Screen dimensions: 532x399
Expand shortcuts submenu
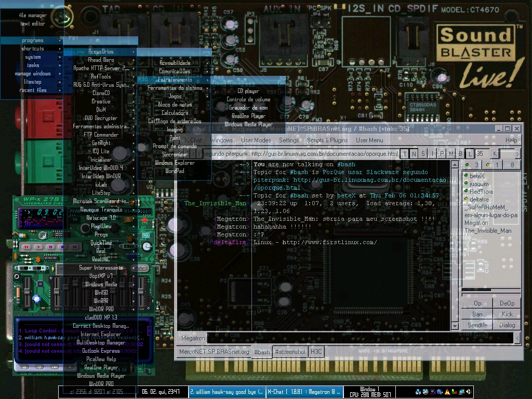pyautogui.click(x=32, y=48)
